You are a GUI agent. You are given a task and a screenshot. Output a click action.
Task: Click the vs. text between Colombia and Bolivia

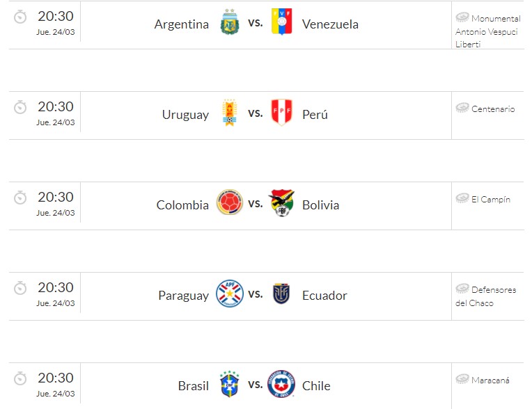click(256, 204)
